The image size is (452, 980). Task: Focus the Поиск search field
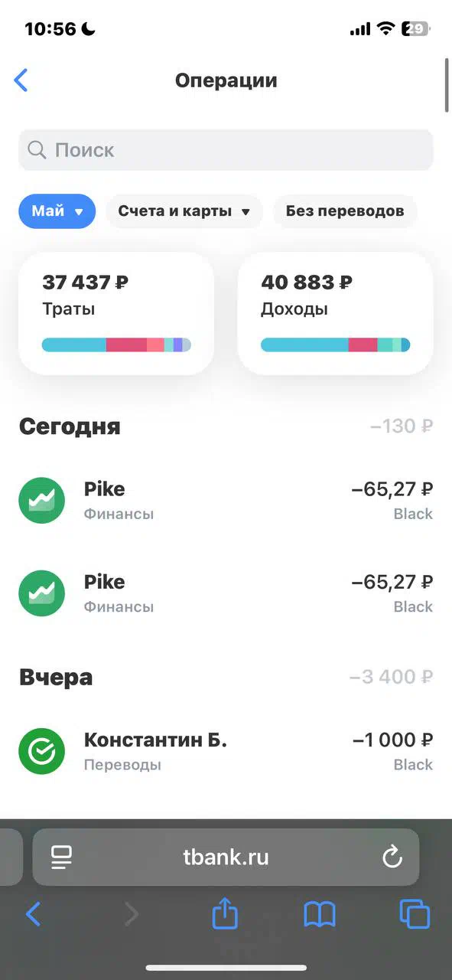(x=226, y=150)
